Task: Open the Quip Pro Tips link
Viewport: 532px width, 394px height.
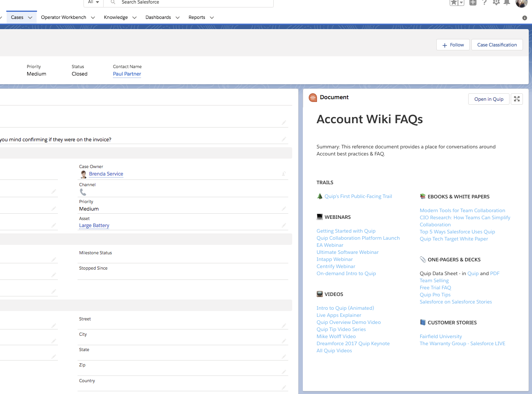Action: coord(435,294)
